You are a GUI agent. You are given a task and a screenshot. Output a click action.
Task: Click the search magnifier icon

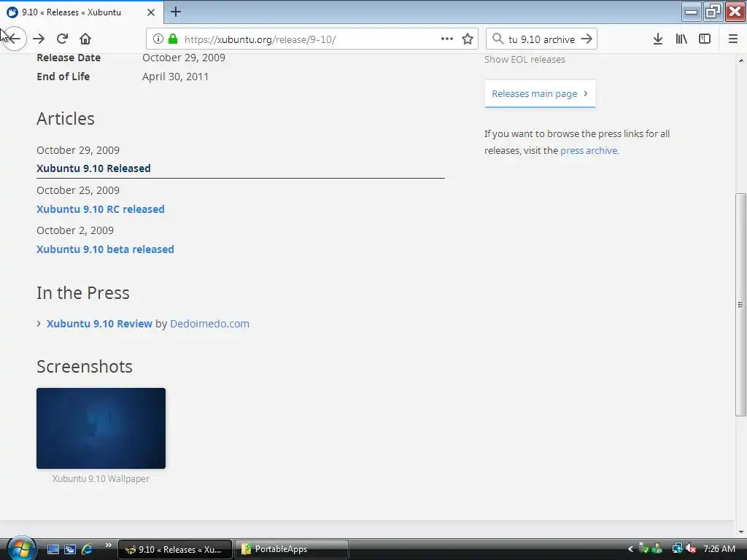[x=498, y=39]
